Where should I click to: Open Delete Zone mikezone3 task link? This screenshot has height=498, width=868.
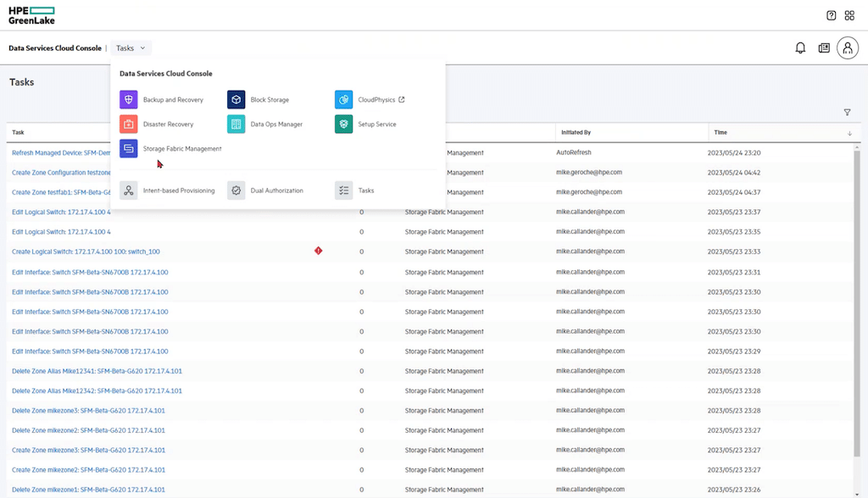(x=88, y=411)
